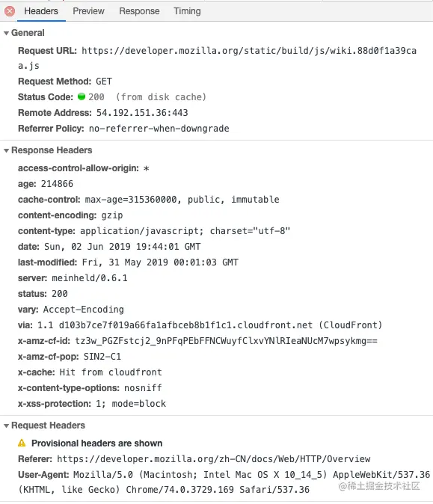Image resolution: width=433 pixels, height=504 pixels.
Task: Click the x-amz-cf-id header value
Action: click(227, 341)
